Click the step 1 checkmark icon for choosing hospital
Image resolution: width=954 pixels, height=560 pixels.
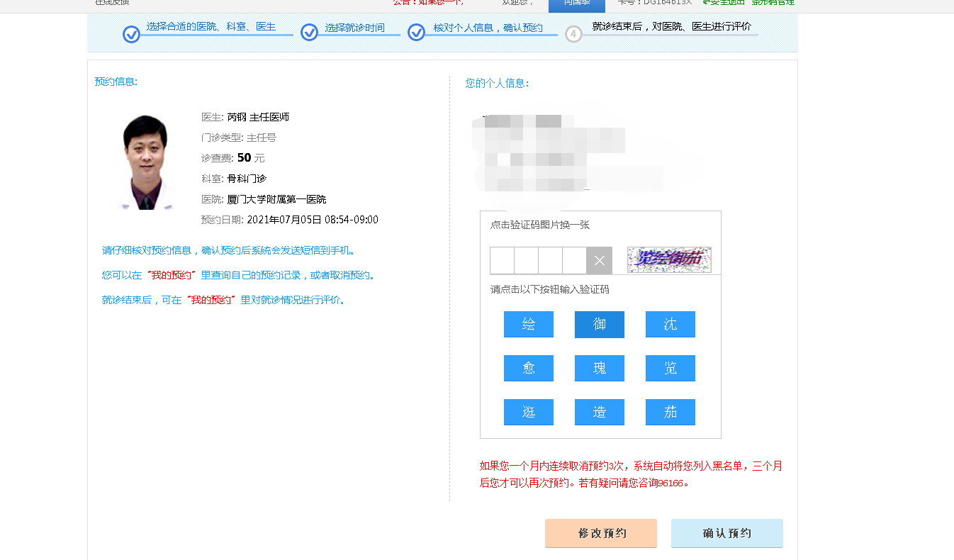[131, 34]
